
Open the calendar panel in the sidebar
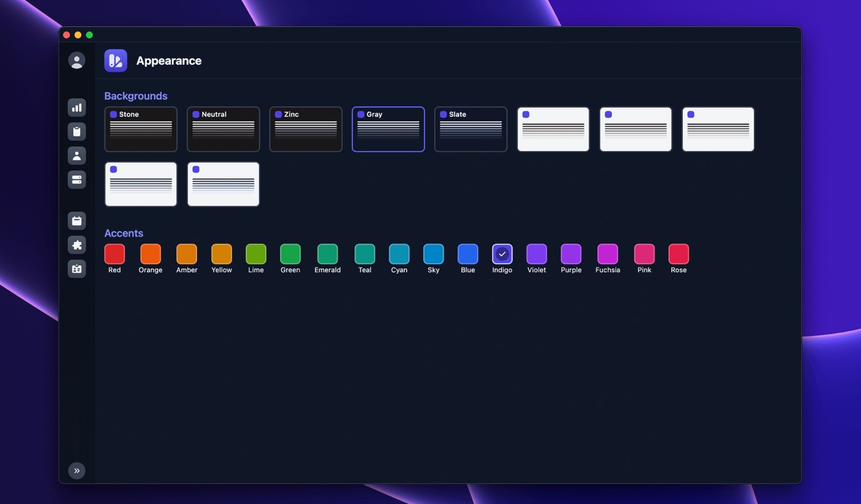[77, 220]
